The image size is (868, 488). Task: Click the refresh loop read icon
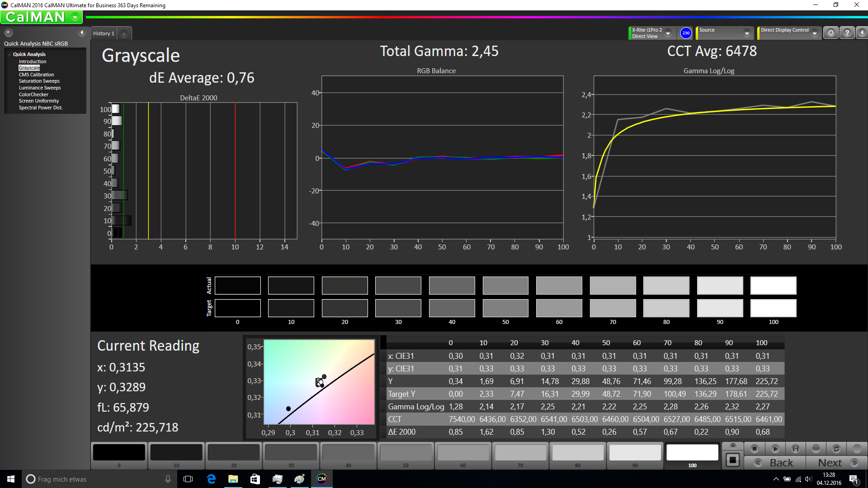tap(836, 449)
